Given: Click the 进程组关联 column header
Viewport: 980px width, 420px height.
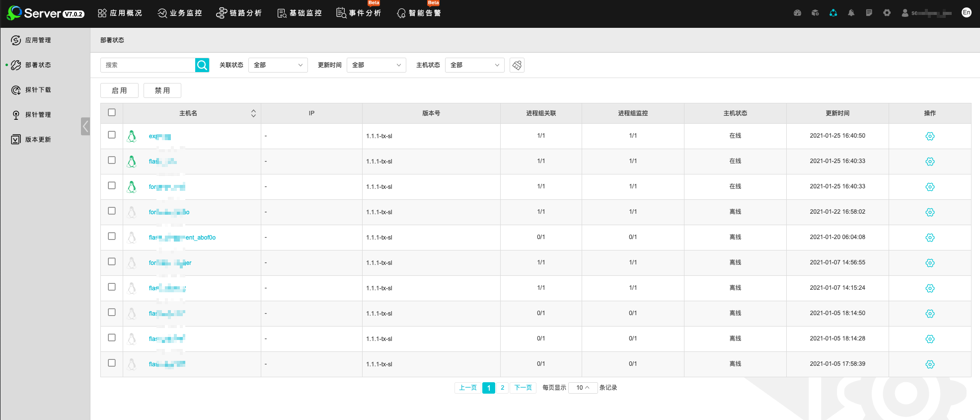Looking at the screenshot, I should tap(541, 113).
